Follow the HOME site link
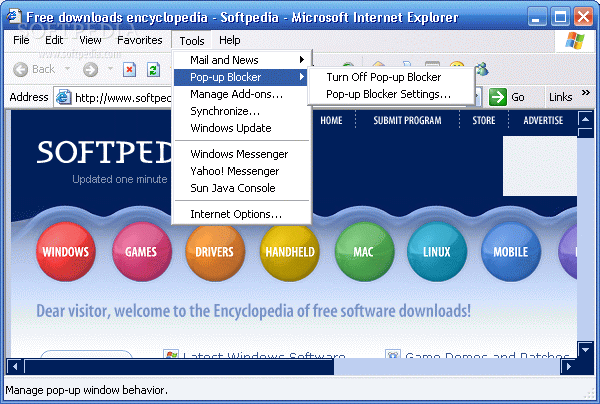Screen dimensions: 600x404 (331, 121)
